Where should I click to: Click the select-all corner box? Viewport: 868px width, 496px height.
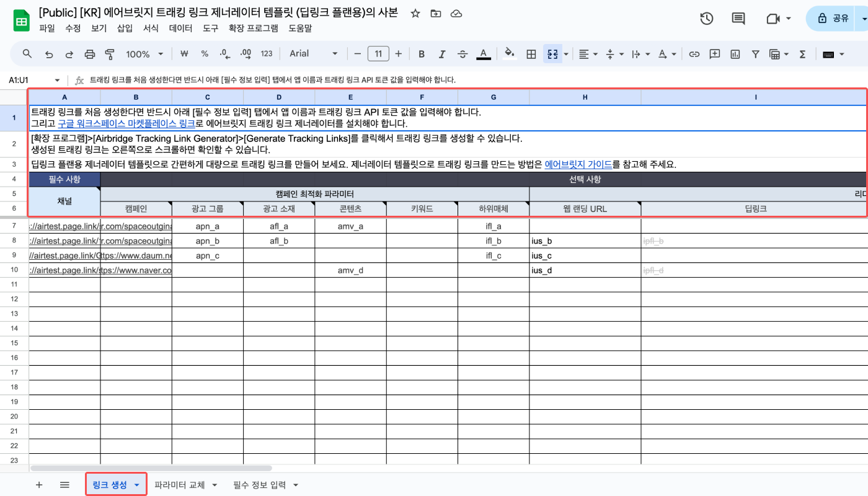click(x=14, y=97)
